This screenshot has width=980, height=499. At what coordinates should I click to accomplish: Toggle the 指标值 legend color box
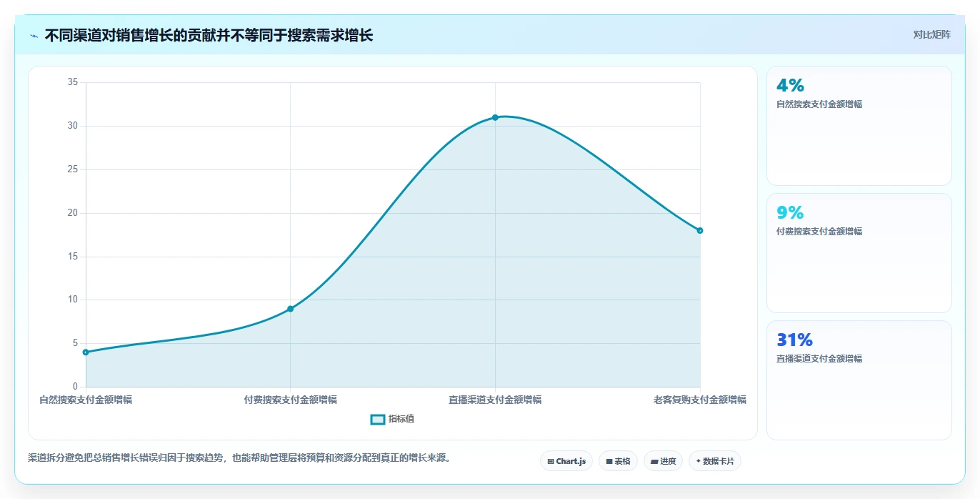(x=378, y=419)
